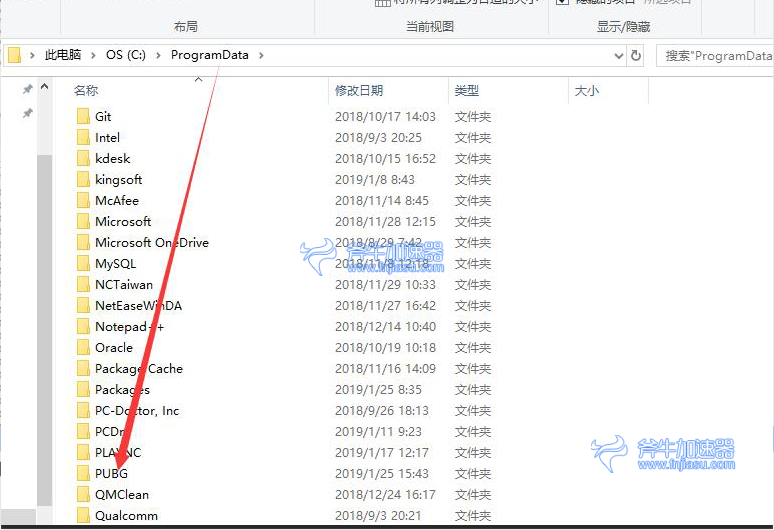The image size is (774, 530).
Task: Navigate to 此电脑 in breadcrumb
Action: point(63,55)
